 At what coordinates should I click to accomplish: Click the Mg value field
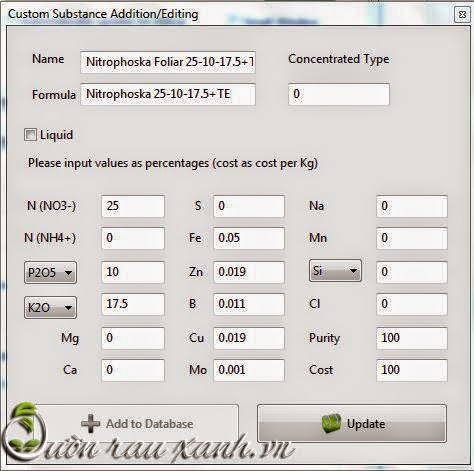(x=133, y=338)
